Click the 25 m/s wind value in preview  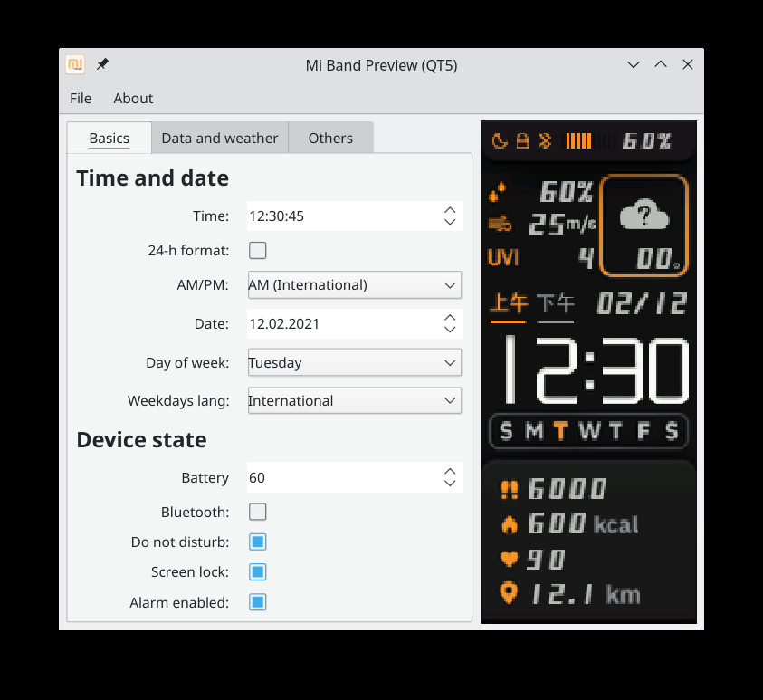point(562,224)
